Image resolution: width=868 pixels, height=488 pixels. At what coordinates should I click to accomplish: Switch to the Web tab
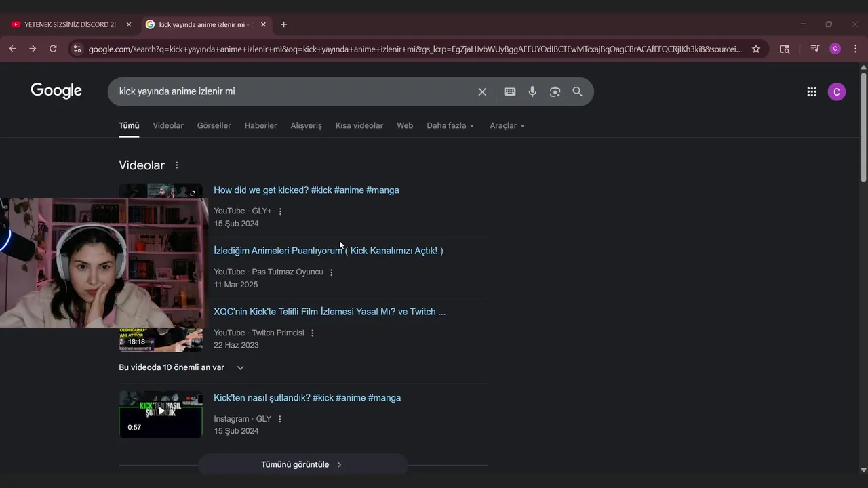coord(405,126)
